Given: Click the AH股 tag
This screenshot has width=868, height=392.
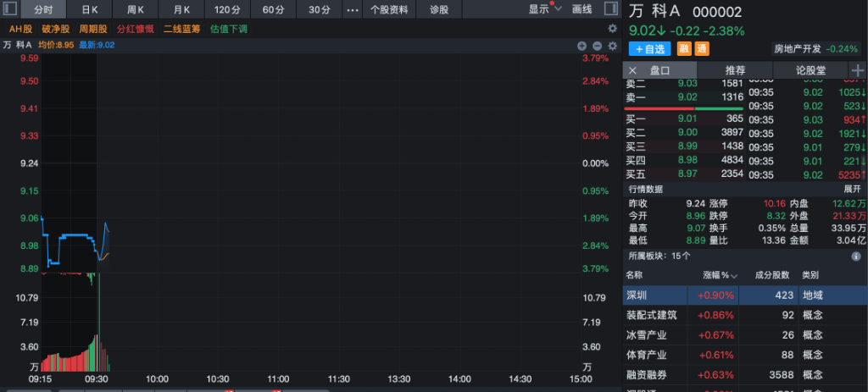Looking at the screenshot, I should pyautogui.click(x=21, y=29).
